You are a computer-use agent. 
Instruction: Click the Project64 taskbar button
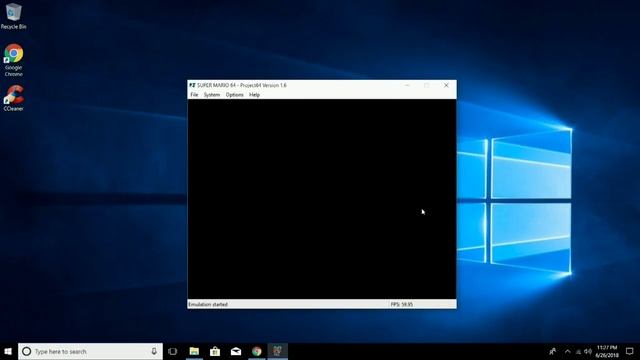(x=278, y=351)
